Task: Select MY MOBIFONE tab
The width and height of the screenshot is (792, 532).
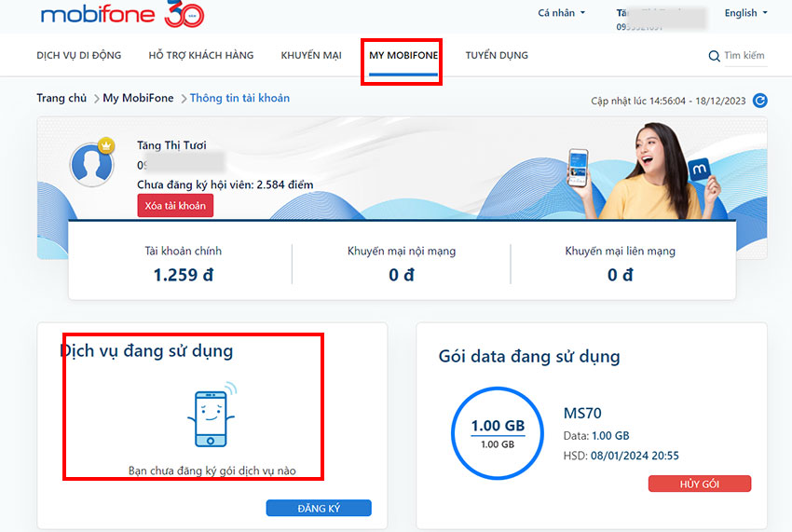Action: tap(403, 55)
